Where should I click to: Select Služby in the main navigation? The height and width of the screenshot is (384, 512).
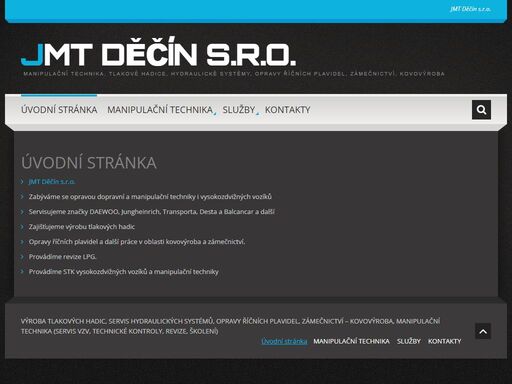(239, 110)
